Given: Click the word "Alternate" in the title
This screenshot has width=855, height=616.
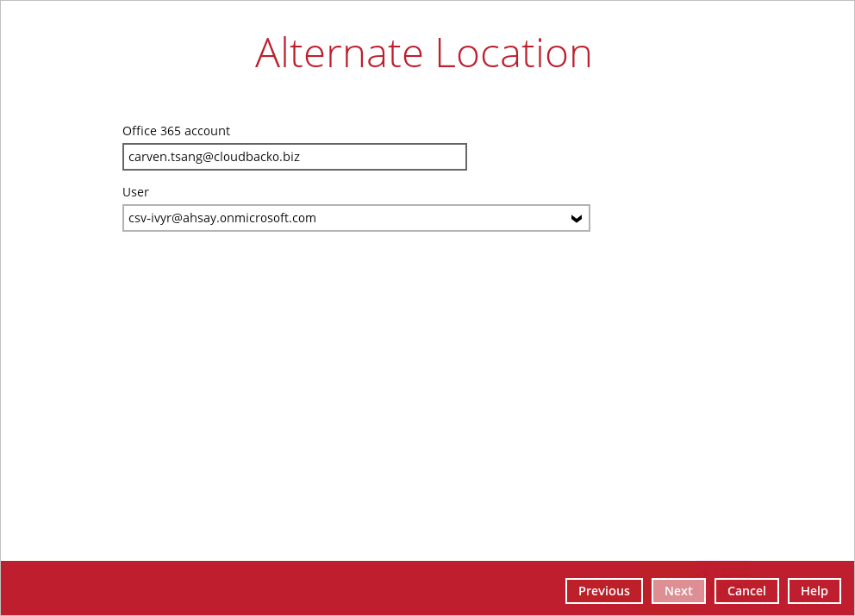Looking at the screenshot, I should pos(339,53).
